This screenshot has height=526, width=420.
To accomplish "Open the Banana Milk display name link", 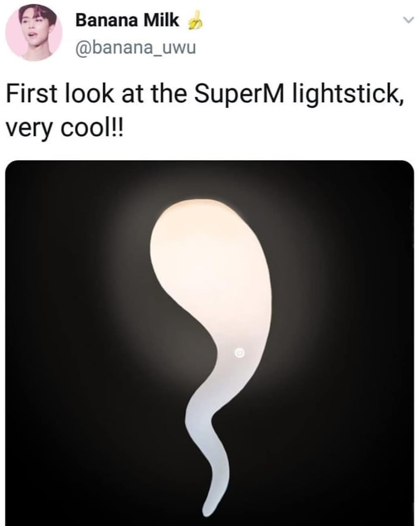I will pos(127,21).
